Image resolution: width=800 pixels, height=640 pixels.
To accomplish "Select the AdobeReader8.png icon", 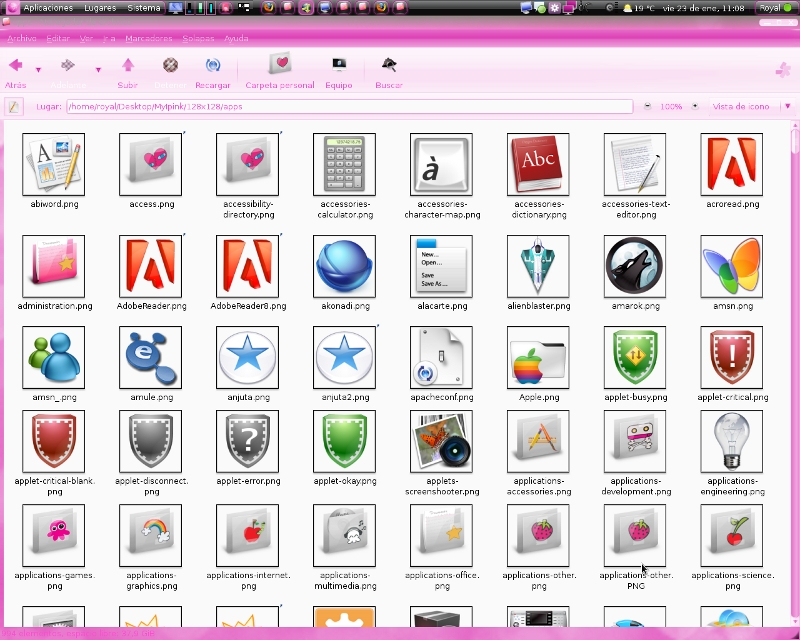I will (247, 266).
